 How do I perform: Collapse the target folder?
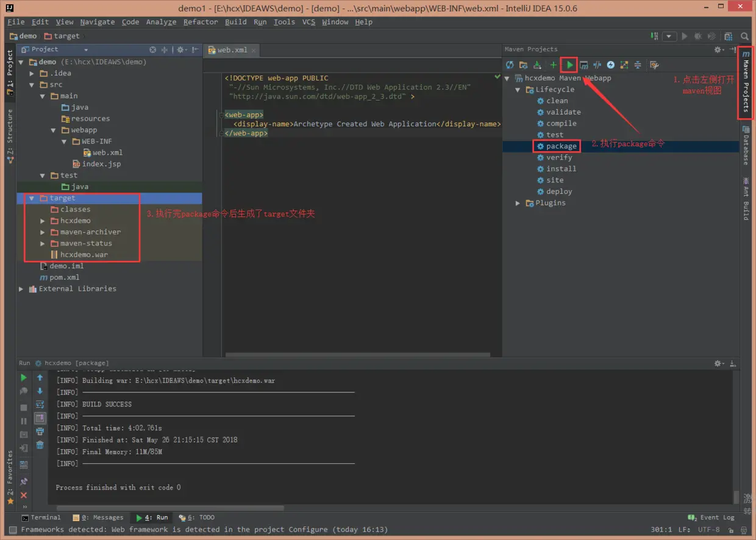point(32,198)
